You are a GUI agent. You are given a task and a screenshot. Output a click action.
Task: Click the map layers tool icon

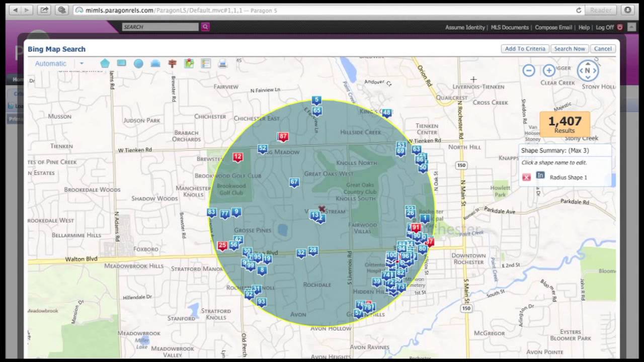155,63
